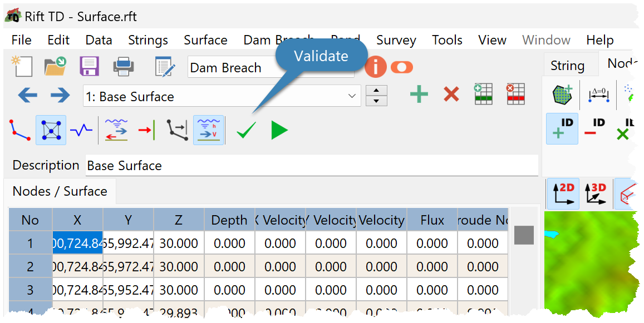Step the surface selector up
644x323 pixels.
click(376, 91)
